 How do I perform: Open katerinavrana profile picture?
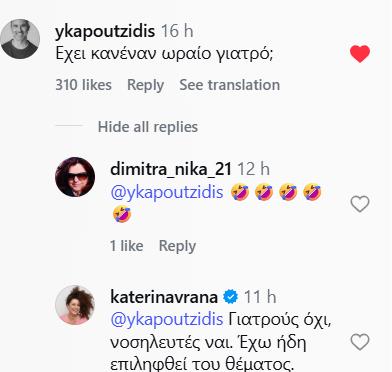pos(75,305)
